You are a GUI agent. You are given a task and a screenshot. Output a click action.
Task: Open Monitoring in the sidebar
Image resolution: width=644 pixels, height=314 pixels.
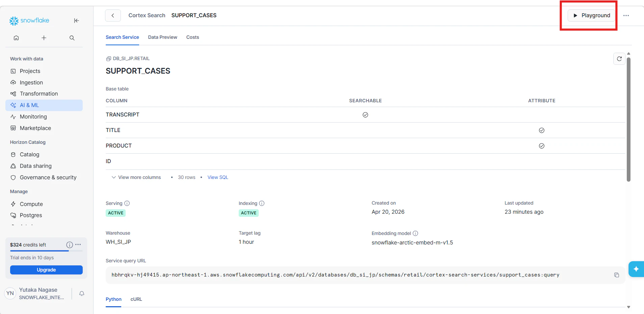pos(44,116)
